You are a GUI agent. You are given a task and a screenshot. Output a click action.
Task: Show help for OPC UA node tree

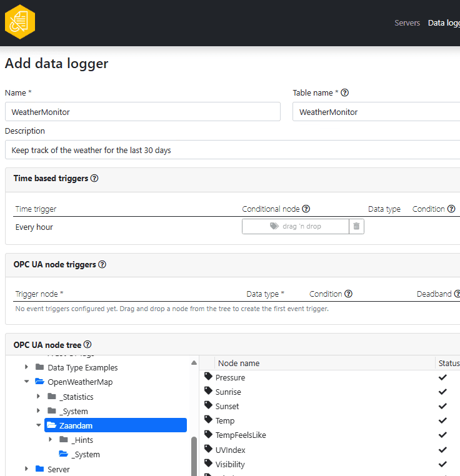tap(87, 345)
